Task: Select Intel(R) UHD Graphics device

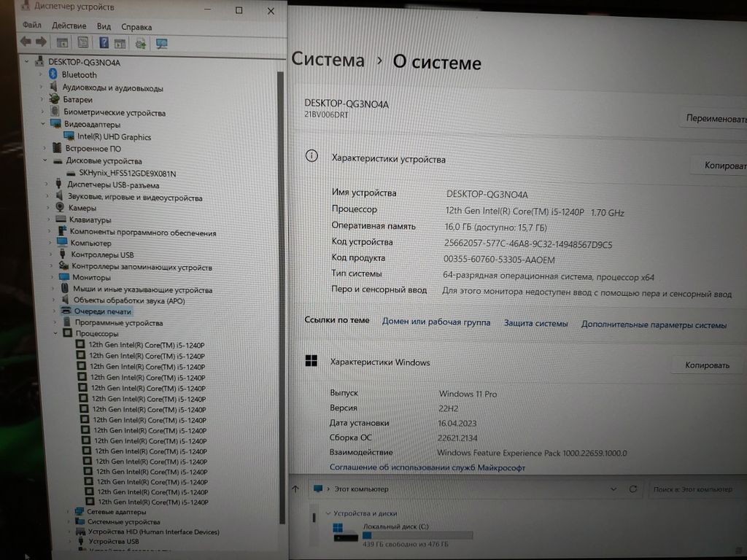Action: click(x=115, y=136)
